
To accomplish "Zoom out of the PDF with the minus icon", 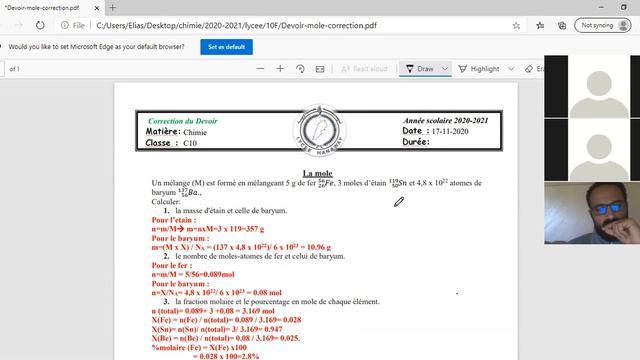I will point(260,69).
